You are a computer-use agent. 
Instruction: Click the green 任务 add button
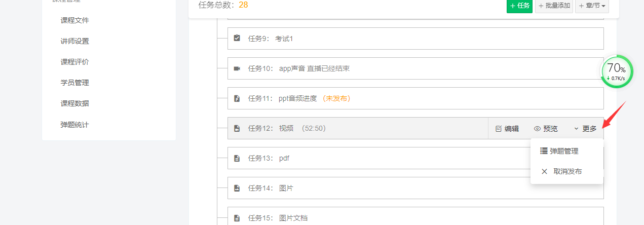(x=519, y=6)
